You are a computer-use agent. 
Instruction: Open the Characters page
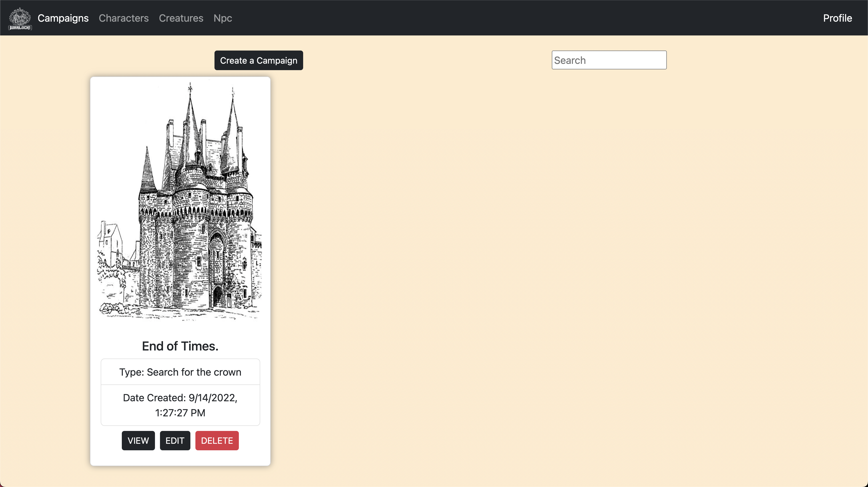[124, 18]
